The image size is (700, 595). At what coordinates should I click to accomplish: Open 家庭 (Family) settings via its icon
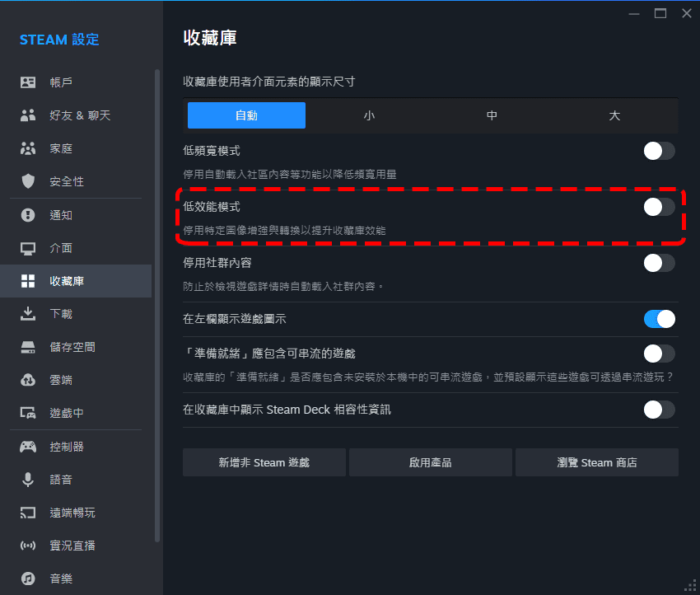(29, 148)
